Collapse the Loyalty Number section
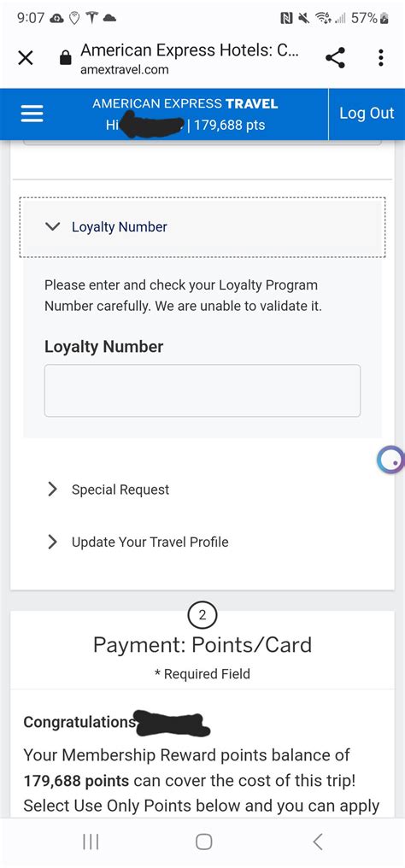Image resolution: width=405 pixels, height=868 pixels. tap(202, 227)
